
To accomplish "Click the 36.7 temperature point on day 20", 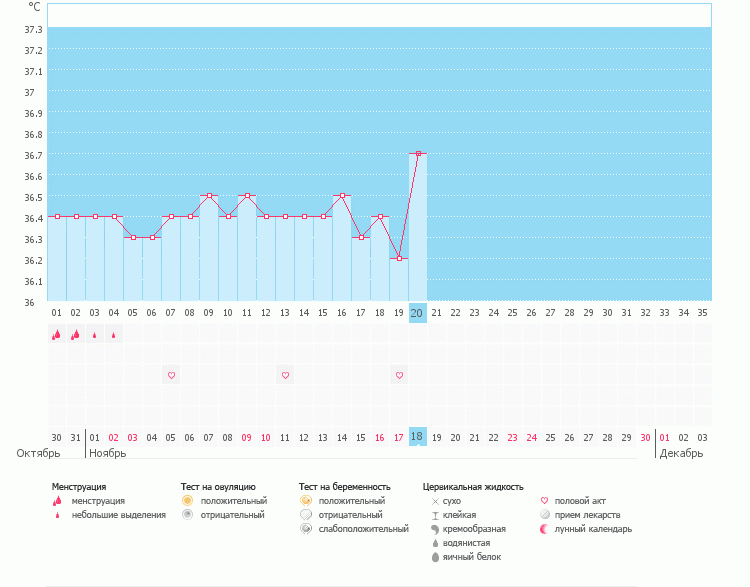I will (x=418, y=154).
